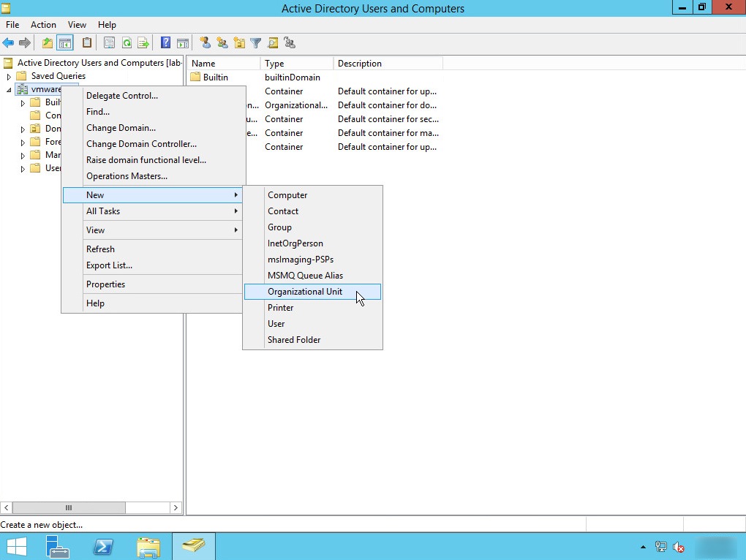Screen dimensions: 746x560
Task: Open the Help toolbar icon
Action: [x=165, y=42]
